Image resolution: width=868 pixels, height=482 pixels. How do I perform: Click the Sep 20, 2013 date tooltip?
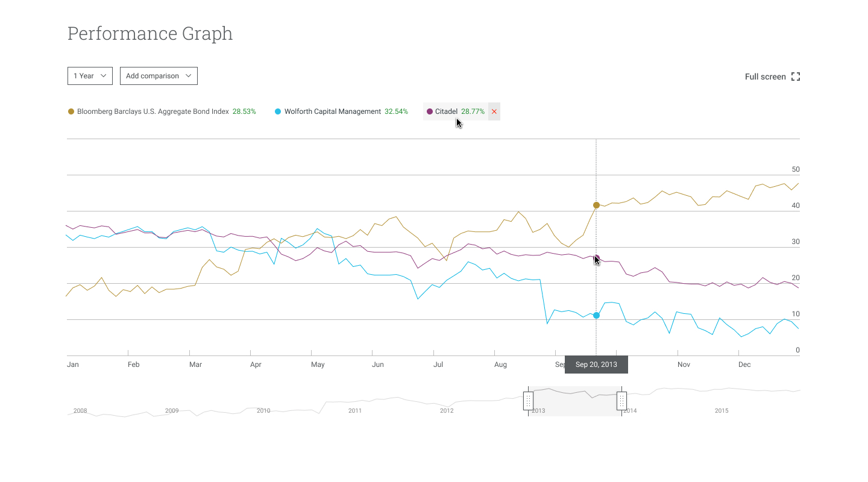[x=596, y=365]
